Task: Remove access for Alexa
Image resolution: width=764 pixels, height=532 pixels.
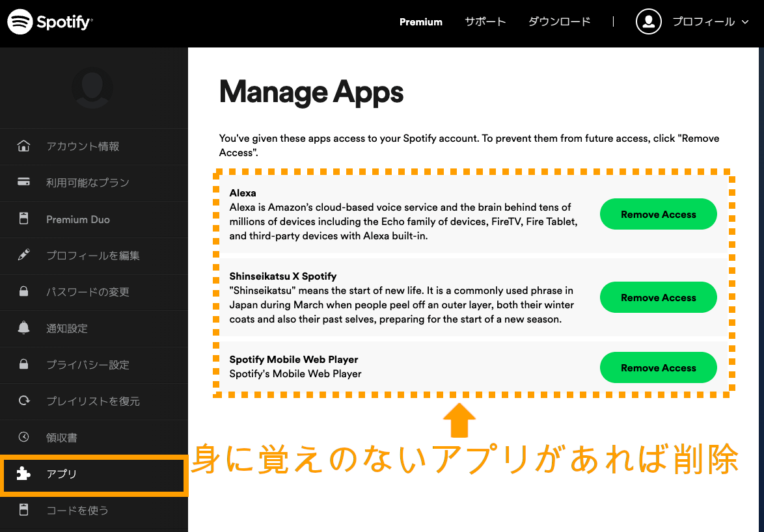Action: [x=658, y=214]
